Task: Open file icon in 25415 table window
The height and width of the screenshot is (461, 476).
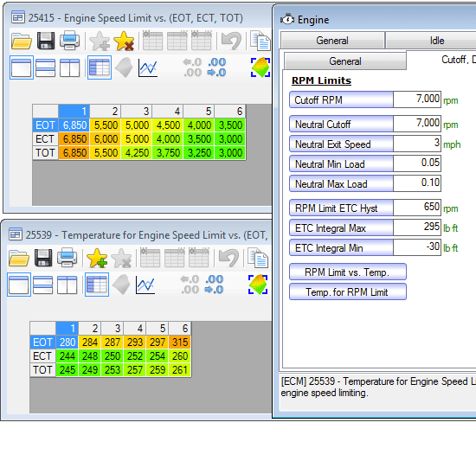Action: 22,41
